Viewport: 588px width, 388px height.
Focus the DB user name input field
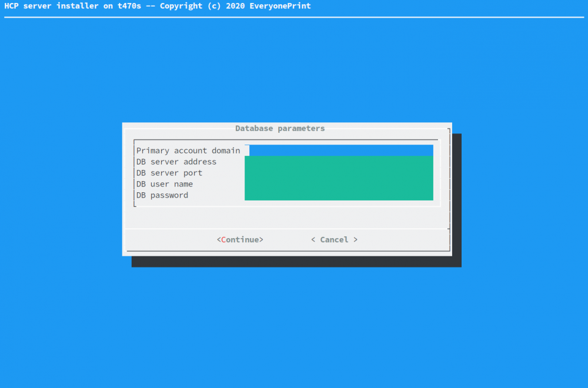click(338, 184)
